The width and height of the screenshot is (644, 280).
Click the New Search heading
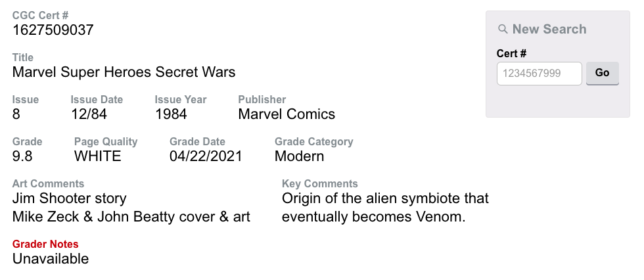click(549, 29)
